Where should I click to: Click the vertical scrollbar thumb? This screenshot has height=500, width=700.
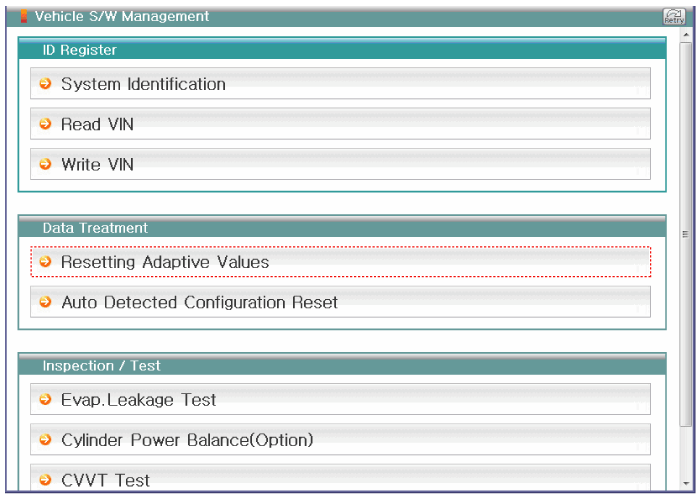[x=686, y=235]
